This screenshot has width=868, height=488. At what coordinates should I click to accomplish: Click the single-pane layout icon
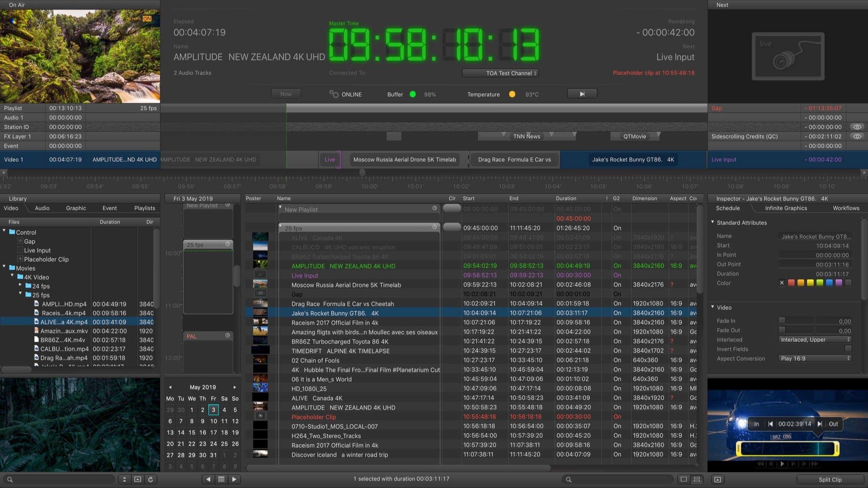pos(684,479)
